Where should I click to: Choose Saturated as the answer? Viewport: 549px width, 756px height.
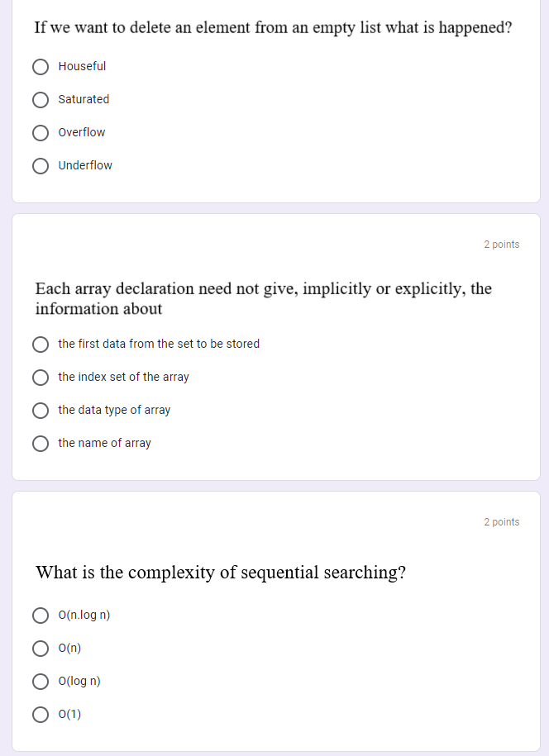coord(41,100)
